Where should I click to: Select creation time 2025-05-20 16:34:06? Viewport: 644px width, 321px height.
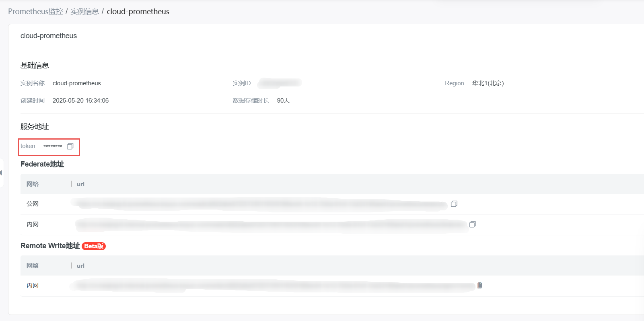[x=81, y=101]
